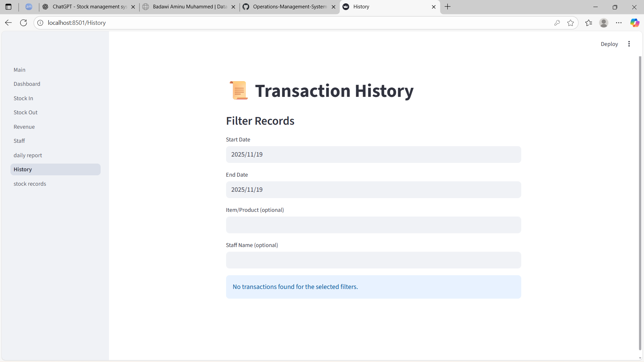The image size is (644, 362).
Task: Open browser settings and more menu
Action: pyautogui.click(x=619, y=23)
